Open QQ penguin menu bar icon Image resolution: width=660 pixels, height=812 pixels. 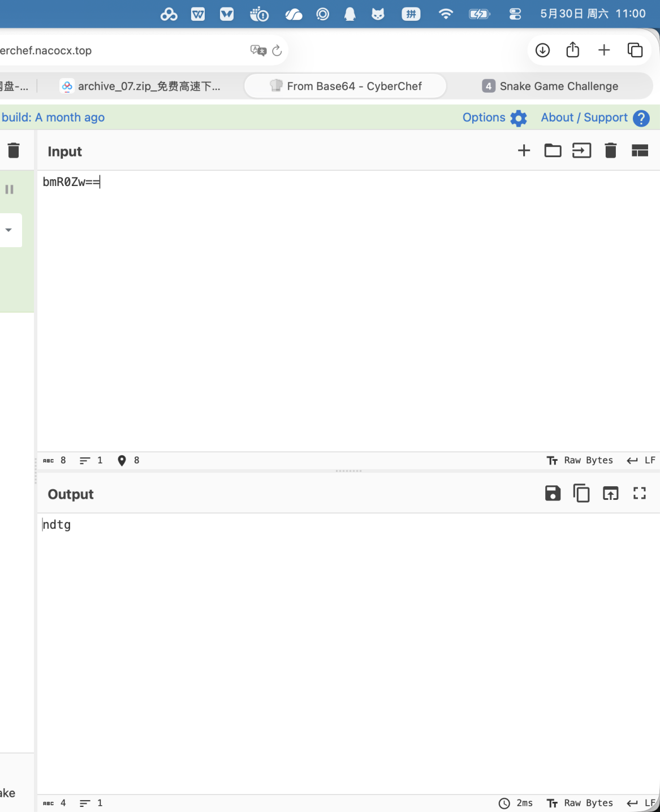click(350, 14)
